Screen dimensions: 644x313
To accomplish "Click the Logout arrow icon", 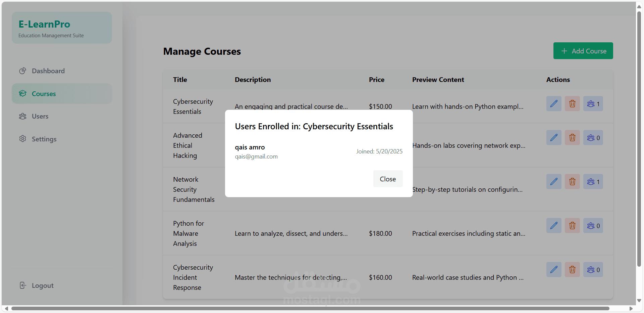I will pyautogui.click(x=23, y=285).
